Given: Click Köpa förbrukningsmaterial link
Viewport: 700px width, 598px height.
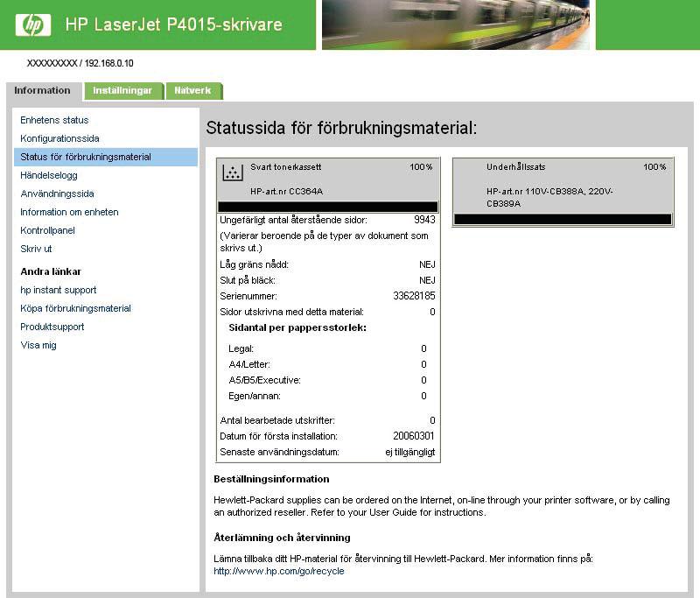Looking at the screenshot, I should pos(75,308).
